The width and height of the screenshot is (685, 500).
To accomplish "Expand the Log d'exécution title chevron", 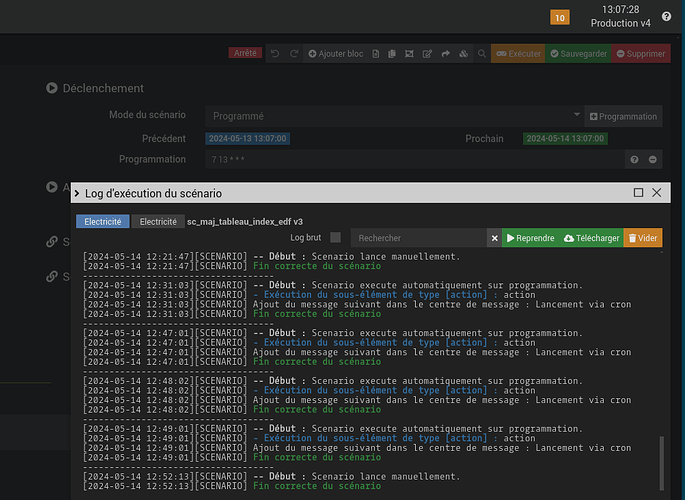I will (x=77, y=193).
